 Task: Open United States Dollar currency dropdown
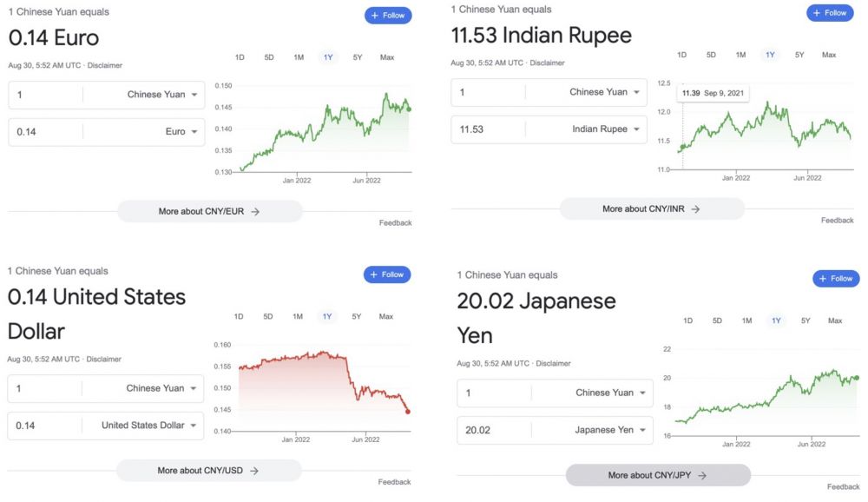[149, 426]
